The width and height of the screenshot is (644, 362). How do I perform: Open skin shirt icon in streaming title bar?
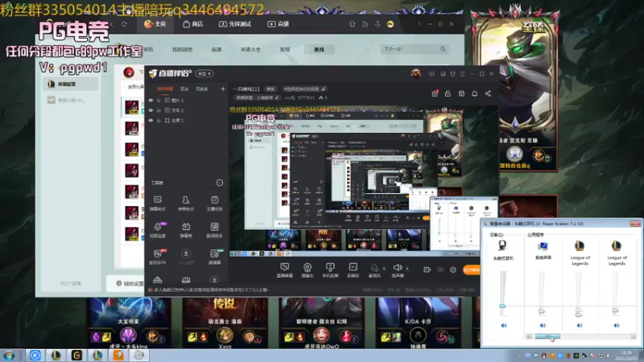452,74
